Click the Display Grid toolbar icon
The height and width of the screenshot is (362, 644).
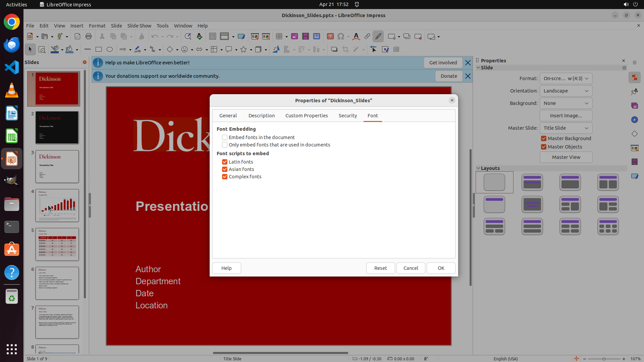tap(212, 37)
